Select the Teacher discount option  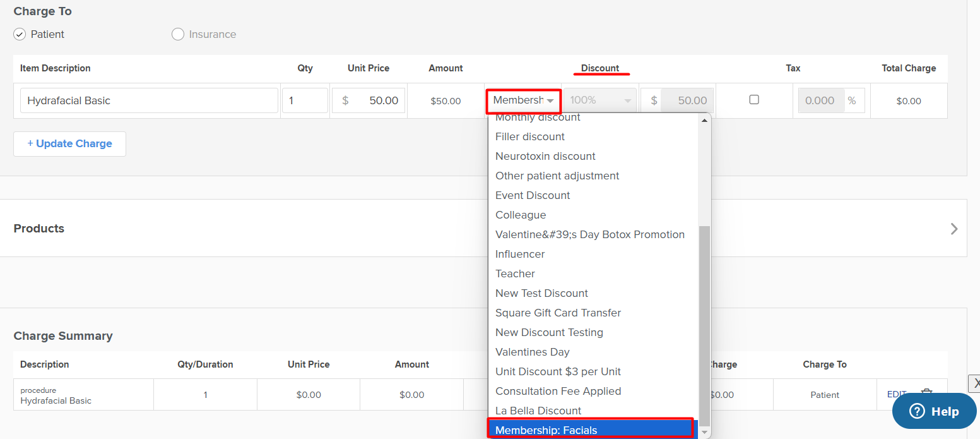click(x=593, y=274)
